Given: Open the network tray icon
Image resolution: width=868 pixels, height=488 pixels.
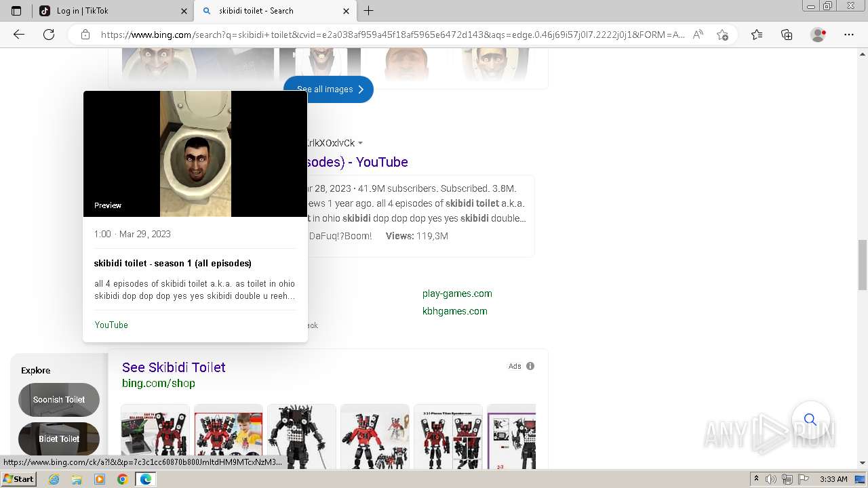Looking at the screenshot, I should click(x=787, y=479).
